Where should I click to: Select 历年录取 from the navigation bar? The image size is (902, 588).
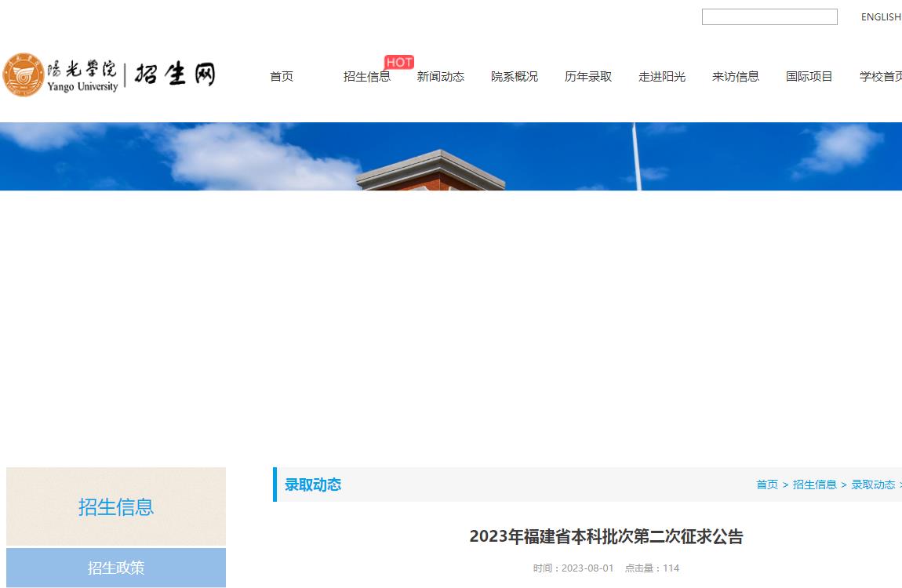point(587,77)
